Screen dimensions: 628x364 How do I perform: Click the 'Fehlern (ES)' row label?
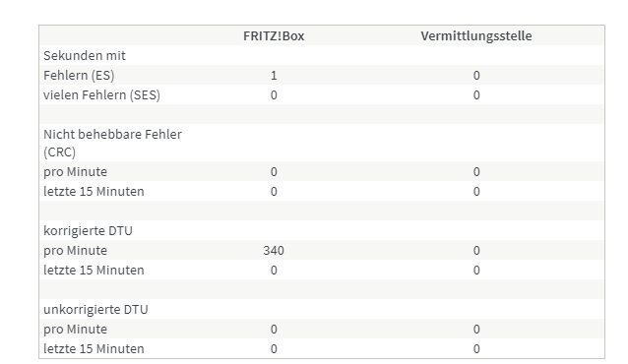coord(79,76)
